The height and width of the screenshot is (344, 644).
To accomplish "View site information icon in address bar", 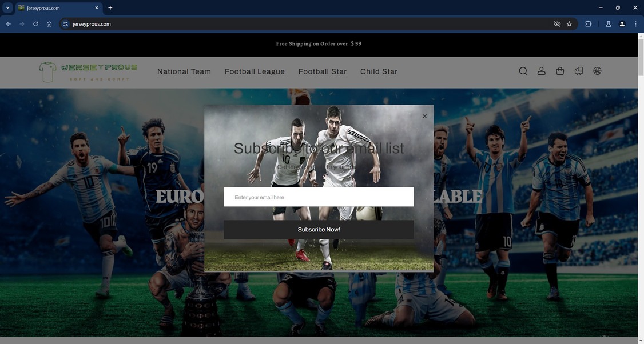I will coord(65,24).
